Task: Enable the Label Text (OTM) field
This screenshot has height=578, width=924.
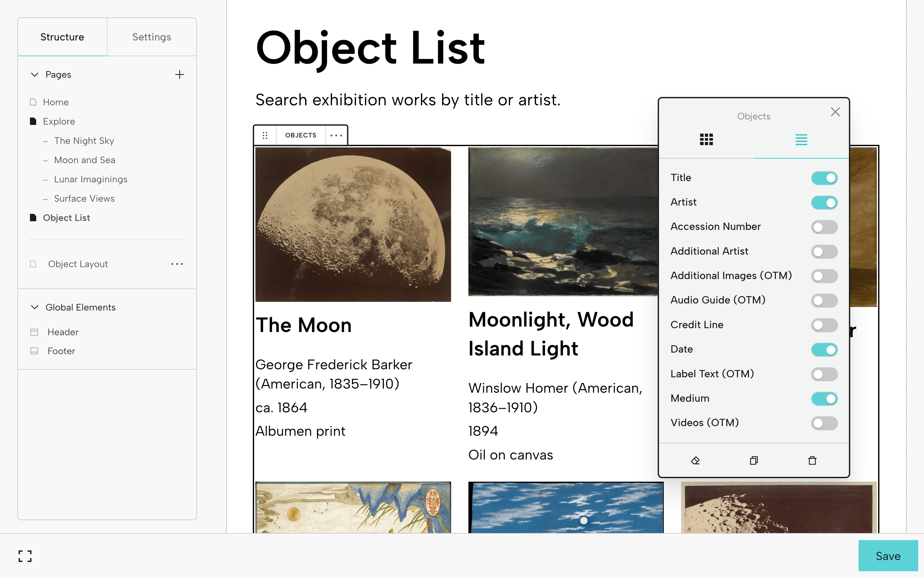Action: point(824,374)
